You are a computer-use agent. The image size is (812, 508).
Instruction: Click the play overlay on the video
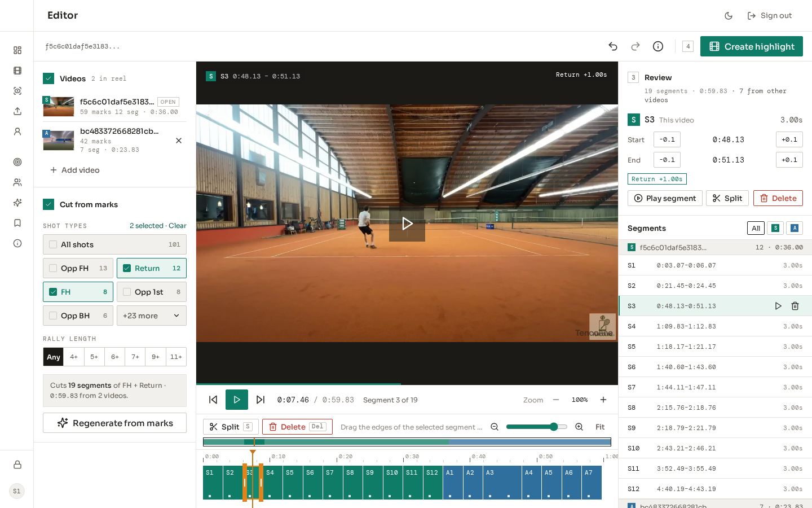407,224
